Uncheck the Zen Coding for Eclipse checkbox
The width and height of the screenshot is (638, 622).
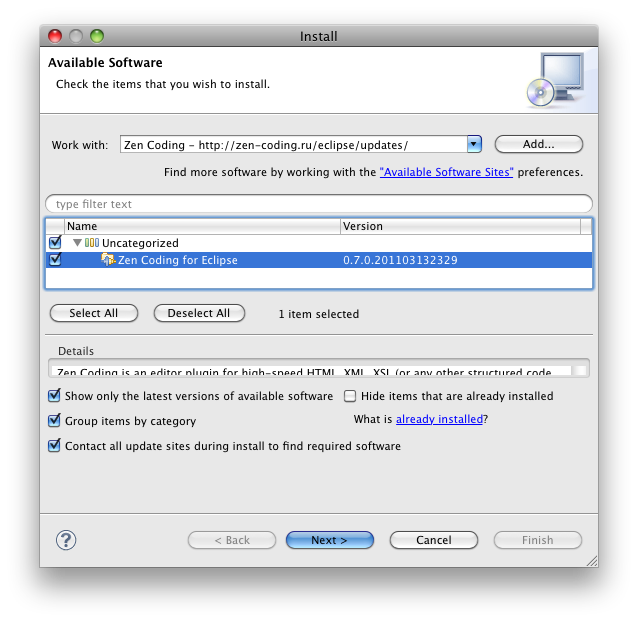point(55,260)
